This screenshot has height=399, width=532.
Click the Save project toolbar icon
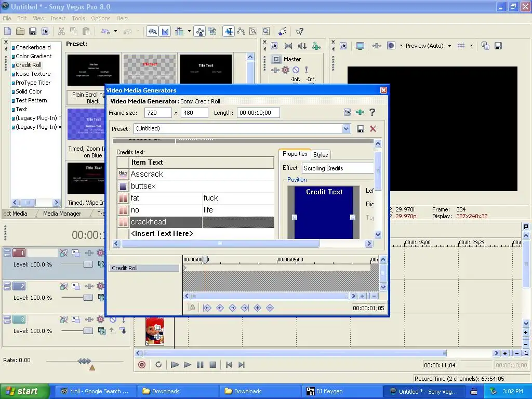coord(33,31)
